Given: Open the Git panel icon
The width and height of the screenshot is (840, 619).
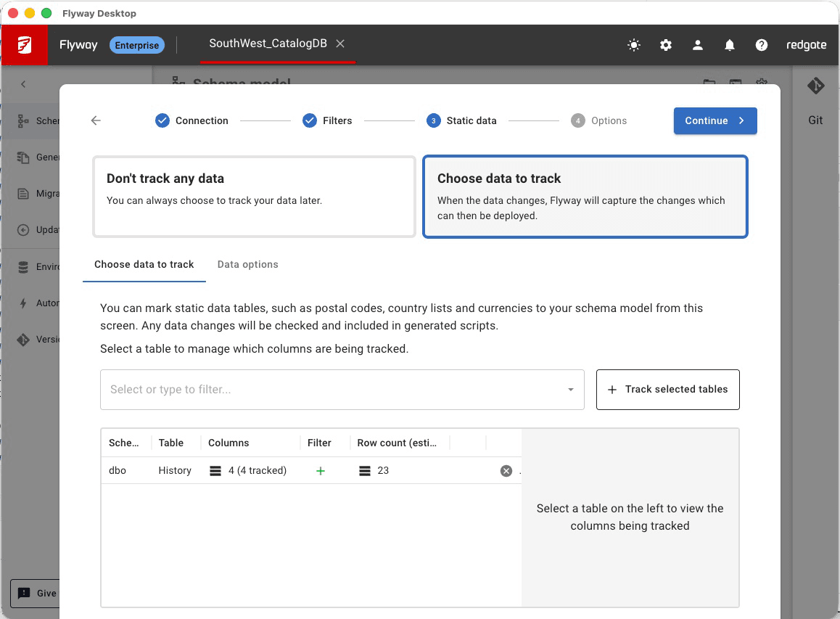Looking at the screenshot, I should pyautogui.click(x=815, y=85).
